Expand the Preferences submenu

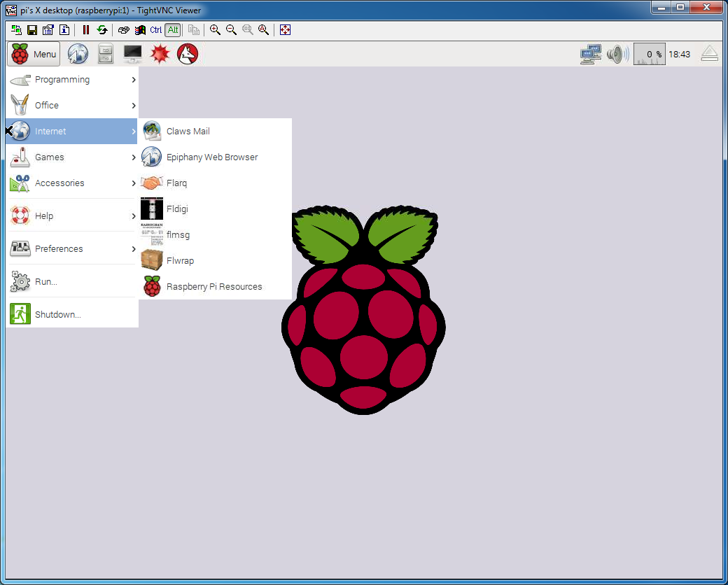click(72, 249)
